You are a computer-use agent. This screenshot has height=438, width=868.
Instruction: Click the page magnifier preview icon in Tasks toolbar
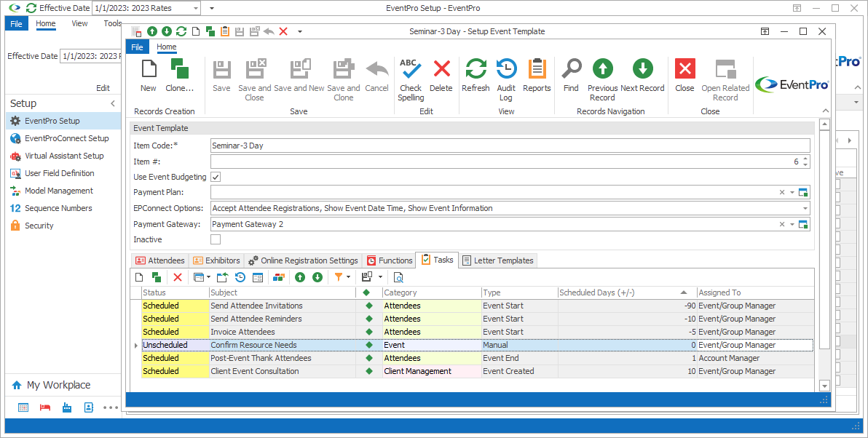tap(398, 277)
